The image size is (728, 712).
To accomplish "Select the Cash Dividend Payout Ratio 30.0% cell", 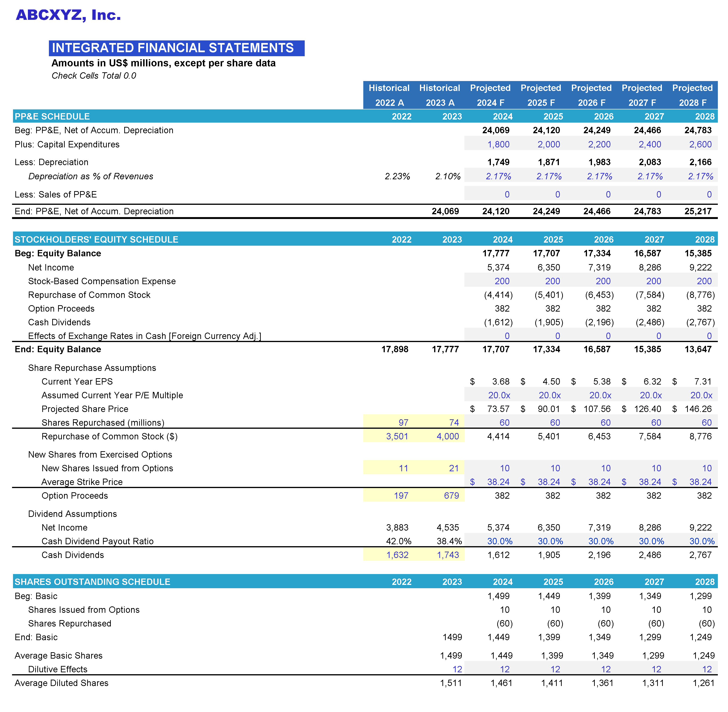I will pyautogui.click(x=499, y=541).
